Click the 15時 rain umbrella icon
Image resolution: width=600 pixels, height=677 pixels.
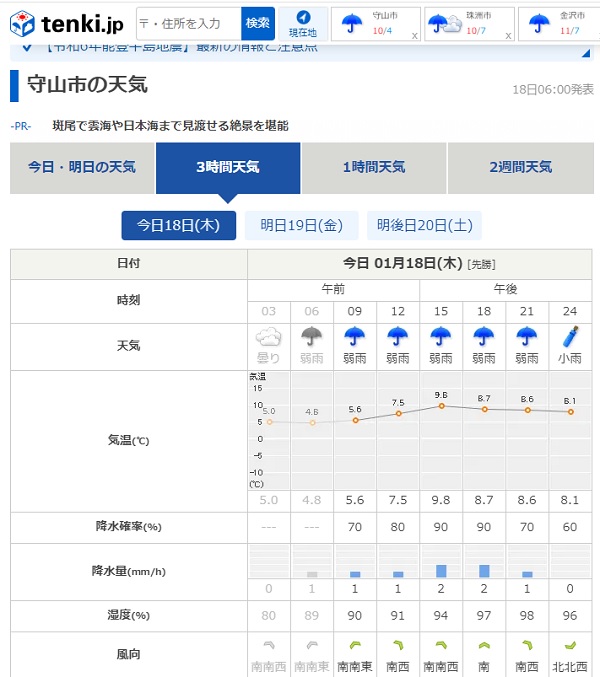(441, 337)
